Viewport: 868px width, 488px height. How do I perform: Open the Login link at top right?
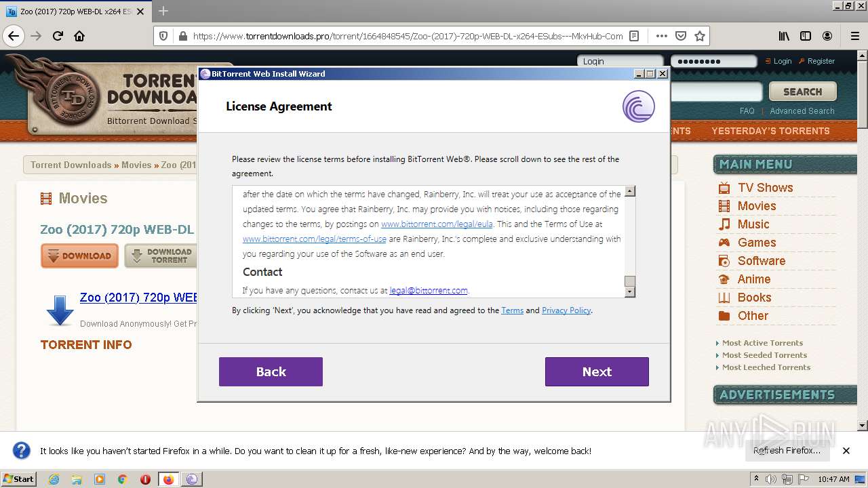pos(783,61)
